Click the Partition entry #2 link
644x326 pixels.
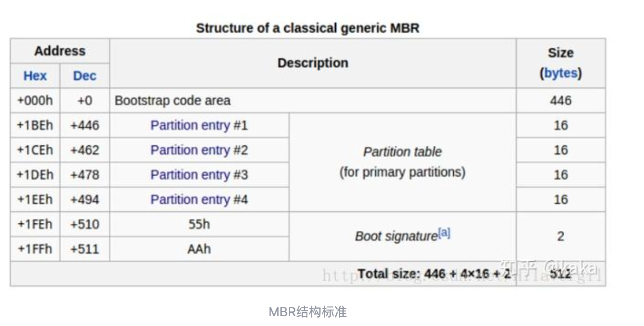(199, 150)
